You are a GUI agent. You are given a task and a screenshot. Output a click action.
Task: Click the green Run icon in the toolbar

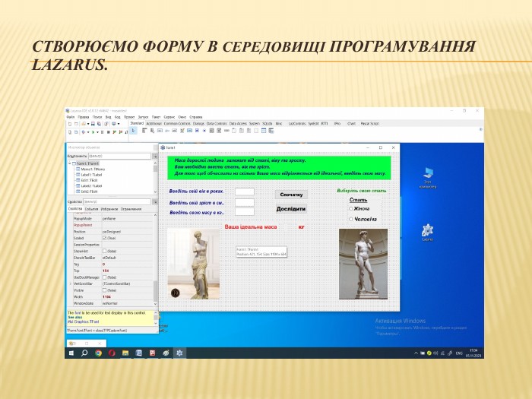coord(93,132)
